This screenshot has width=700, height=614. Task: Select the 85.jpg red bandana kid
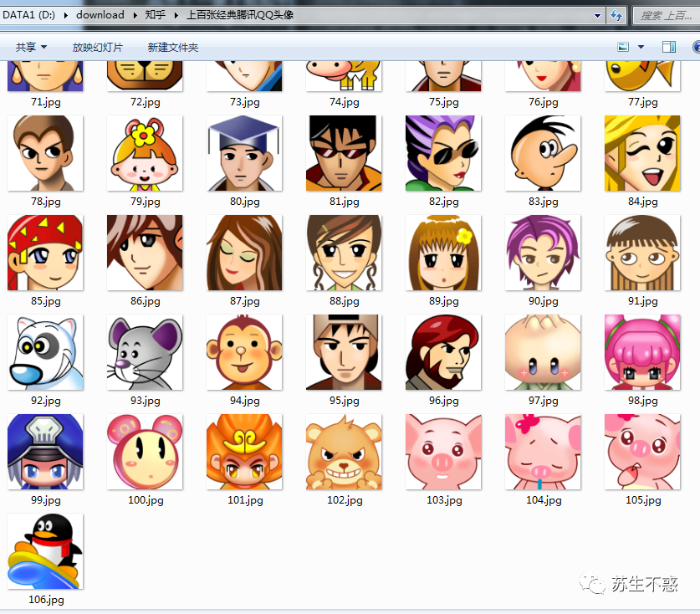point(45,253)
